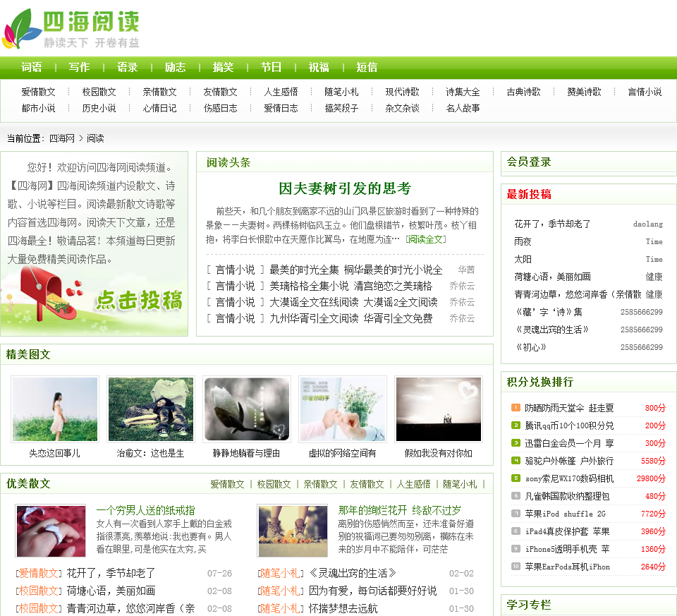Click rank 1 badge for 防晒防雨天堂伞
This screenshot has width=677, height=616.
pyautogui.click(x=516, y=407)
